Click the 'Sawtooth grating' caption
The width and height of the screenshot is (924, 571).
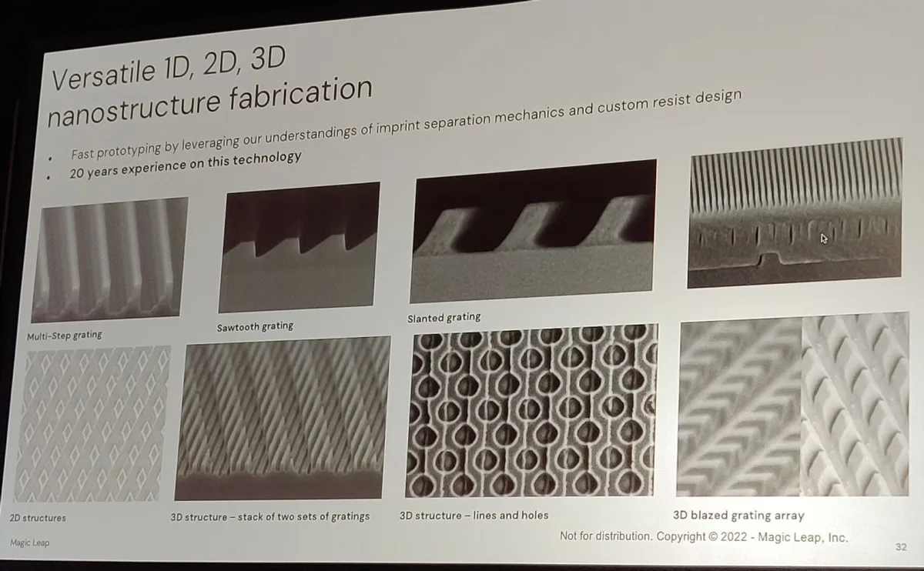click(x=255, y=326)
